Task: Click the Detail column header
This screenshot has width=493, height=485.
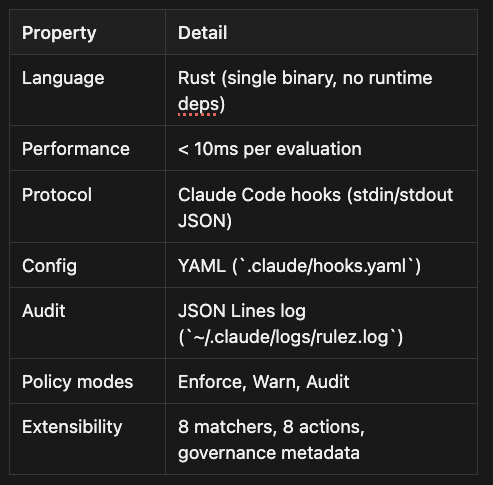Action: point(202,33)
